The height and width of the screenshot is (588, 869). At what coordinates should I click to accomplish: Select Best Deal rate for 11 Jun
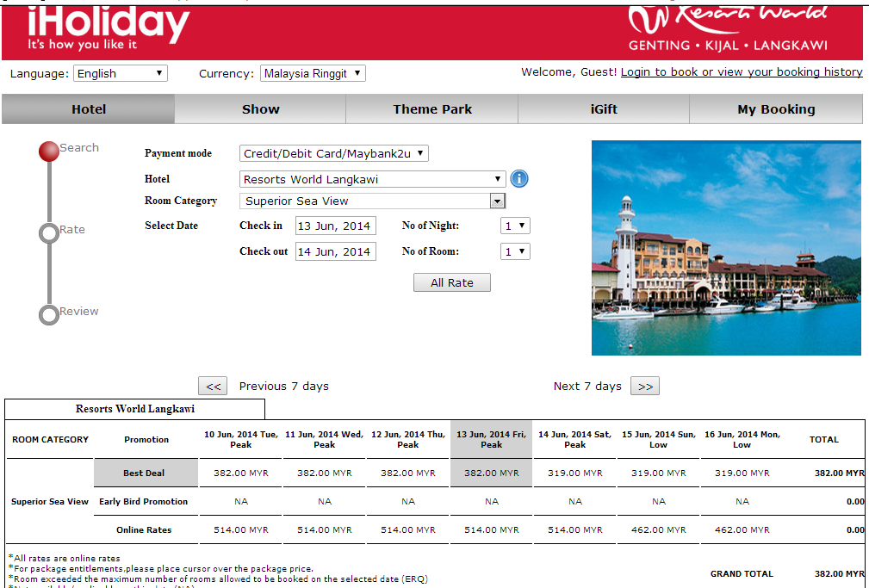(x=324, y=473)
